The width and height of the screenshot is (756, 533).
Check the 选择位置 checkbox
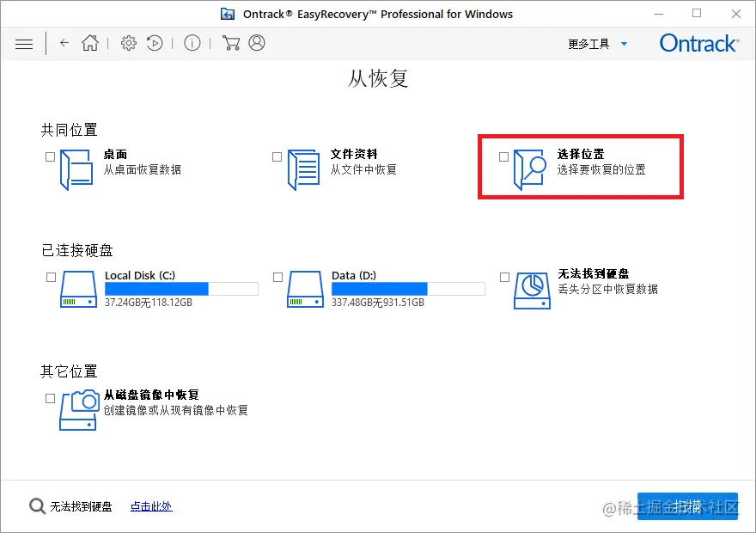(x=503, y=156)
